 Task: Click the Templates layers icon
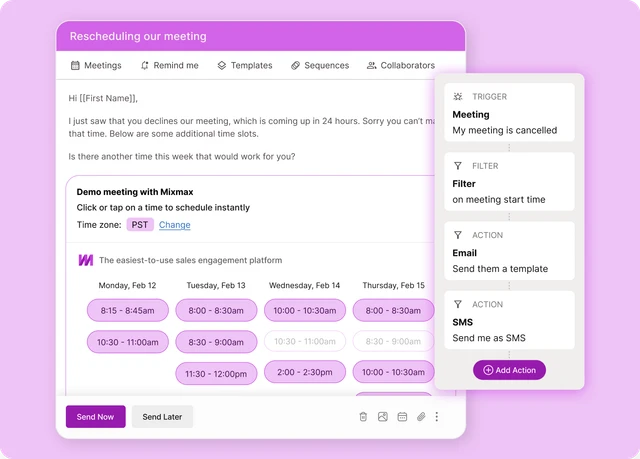[222, 65]
